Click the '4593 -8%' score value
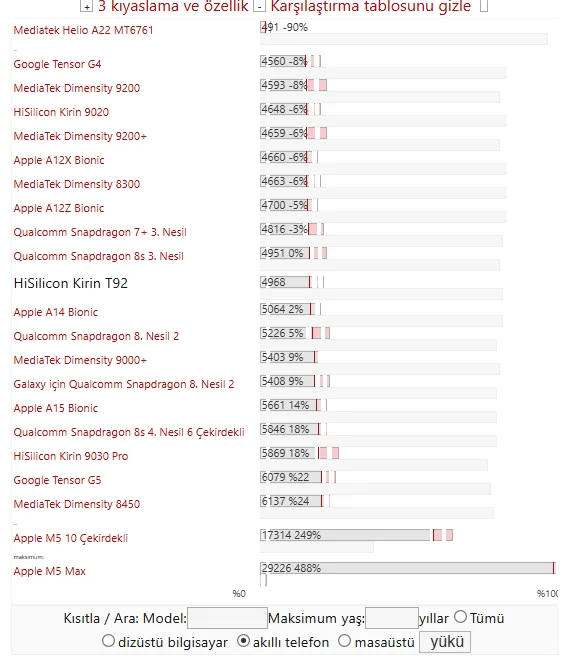Viewport: 571px width, 672px height. coord(284,85)
